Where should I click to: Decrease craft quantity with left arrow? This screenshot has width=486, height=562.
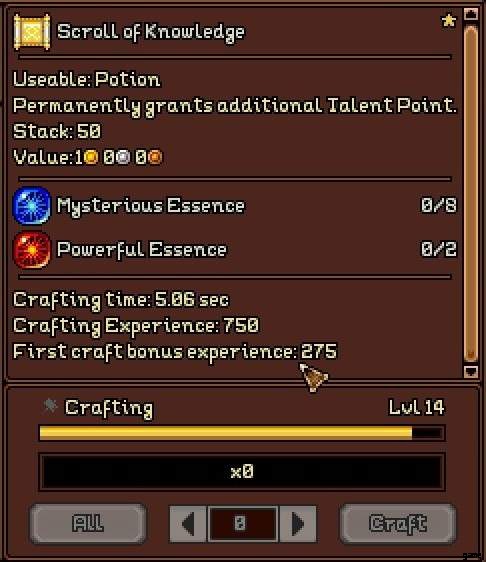point(189,524)
